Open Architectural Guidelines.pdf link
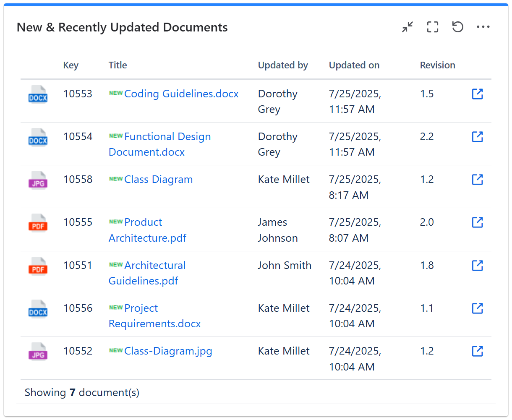The height and width of the screenshot is (420, 512). click(155, 266)
